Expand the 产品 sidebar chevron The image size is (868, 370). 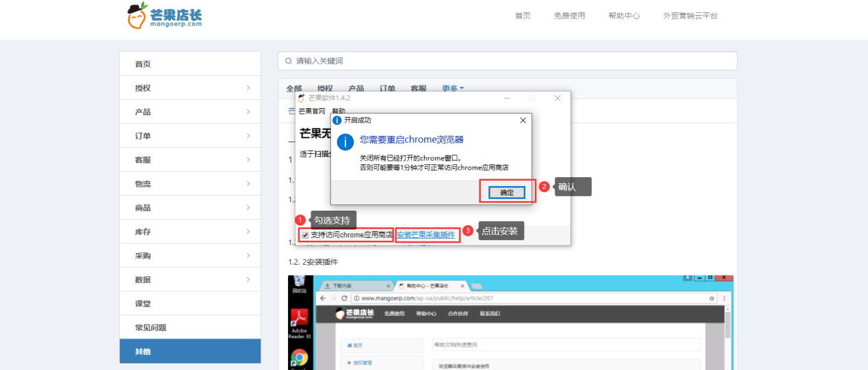point(248,112)
